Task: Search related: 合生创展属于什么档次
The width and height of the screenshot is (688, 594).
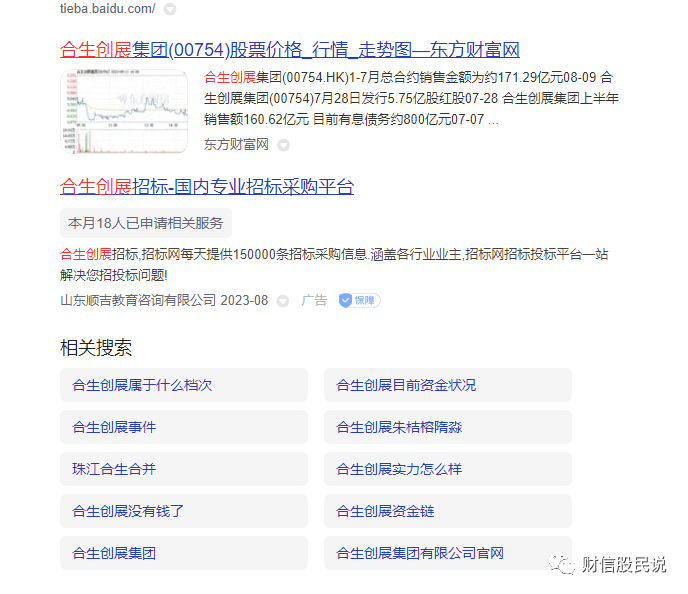Action: click(184, 385)
